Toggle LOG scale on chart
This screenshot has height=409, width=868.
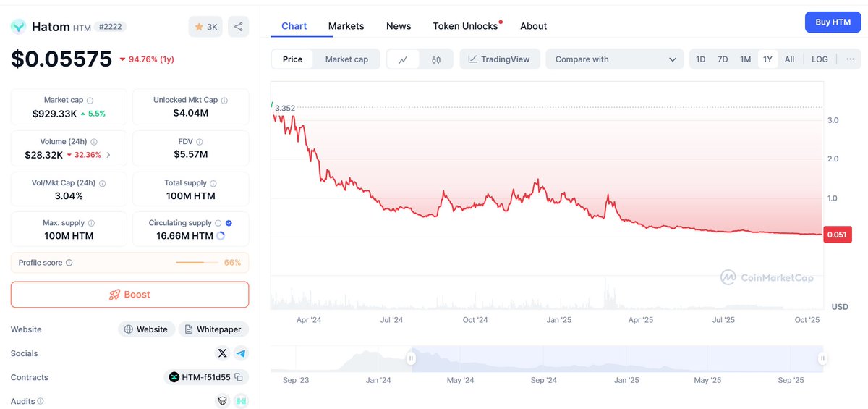point(820,59)
